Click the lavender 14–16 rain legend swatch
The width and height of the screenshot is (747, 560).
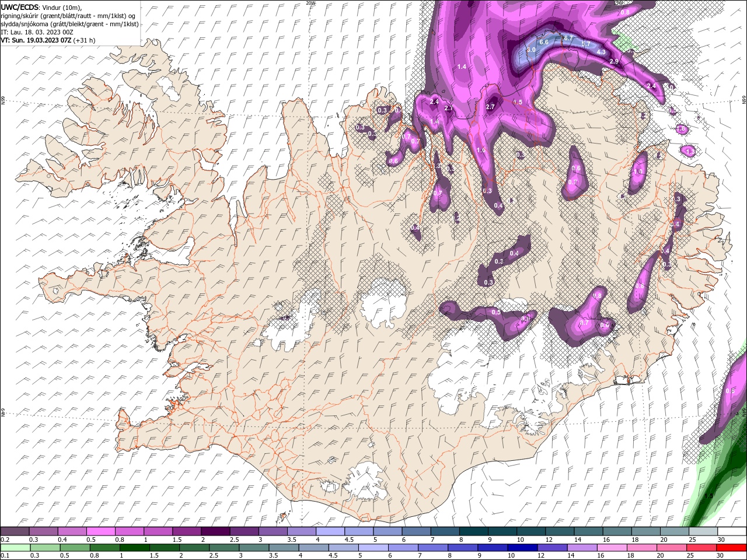click(x=581, y=548)
